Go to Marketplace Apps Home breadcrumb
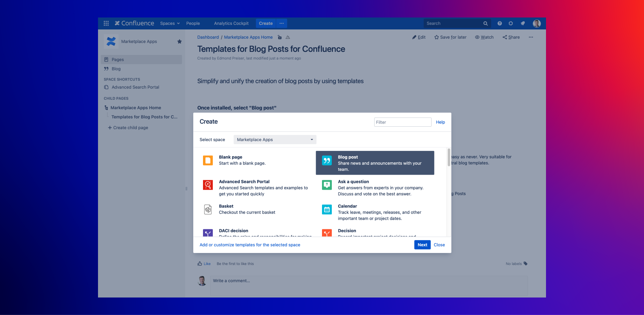The width and height of the screenshot is (644, 315). tap(248, 37)
